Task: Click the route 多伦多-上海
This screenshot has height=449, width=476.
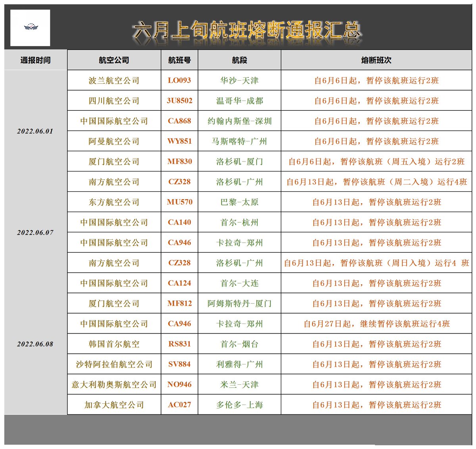Action: (x=240, y=405)
